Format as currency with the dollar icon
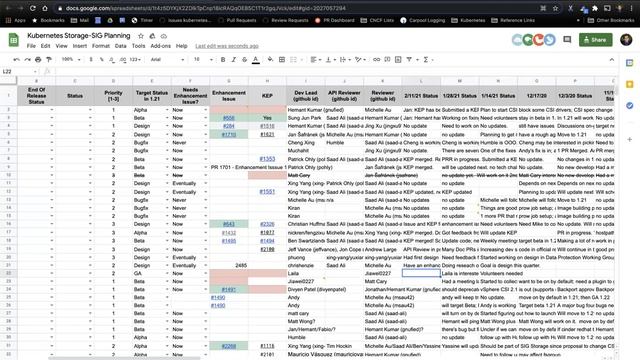640x360 pixels. coord(91,60)
